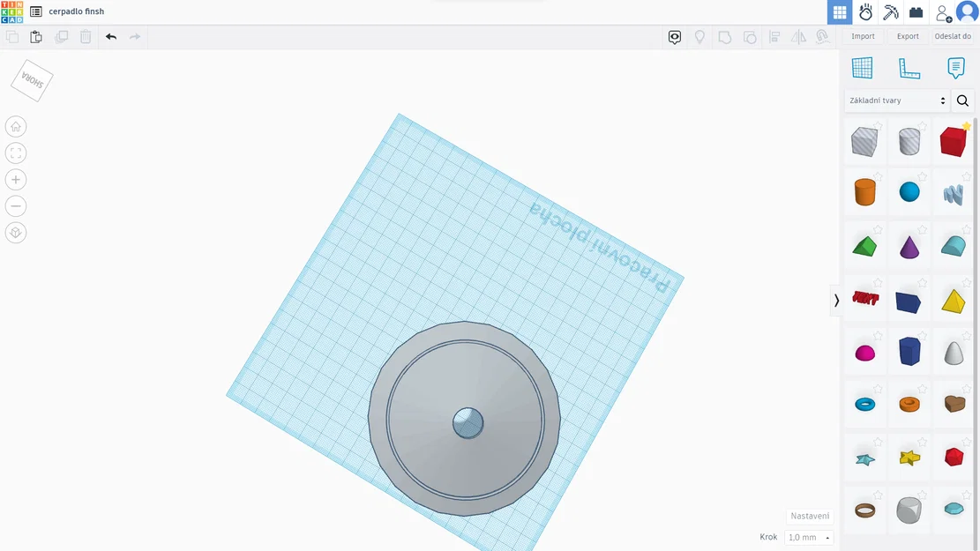Viewport: 980px width, 551px height.
Task: Click the Tinkercad logo
Action: (x=11, y=11)
